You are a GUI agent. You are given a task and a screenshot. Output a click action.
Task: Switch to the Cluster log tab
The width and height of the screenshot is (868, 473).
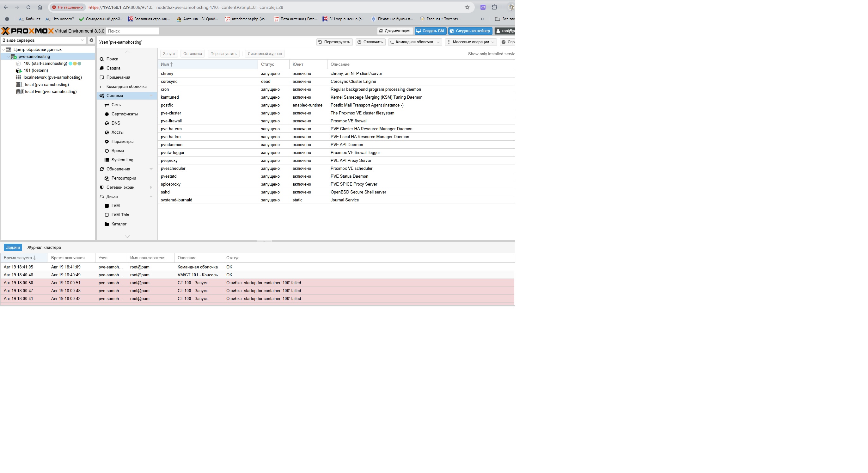[44, 248]
